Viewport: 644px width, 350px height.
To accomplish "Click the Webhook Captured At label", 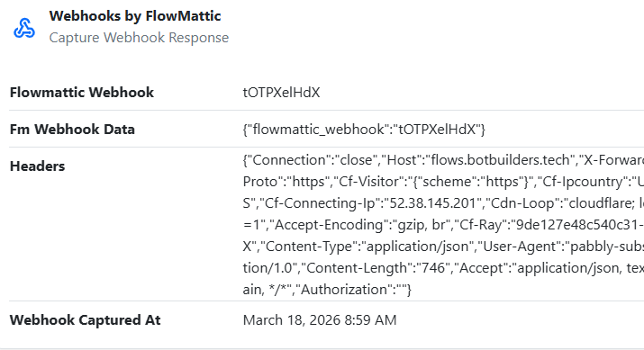I will [85, 320].
